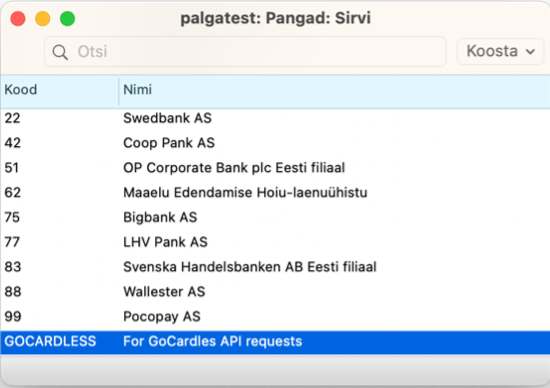The height and width of the screenshot is (388, 550).
Task: Close the window with the red button
Action: (x=18, y=19)
